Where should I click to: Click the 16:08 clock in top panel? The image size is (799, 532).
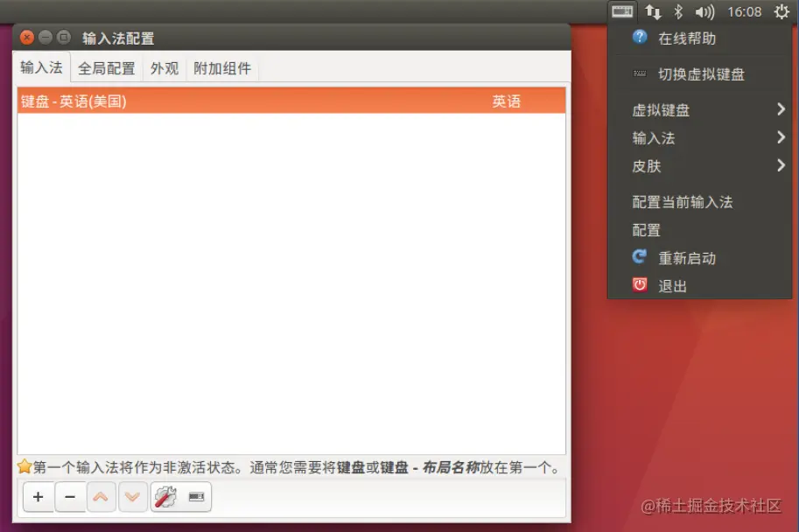click(744, 11)
